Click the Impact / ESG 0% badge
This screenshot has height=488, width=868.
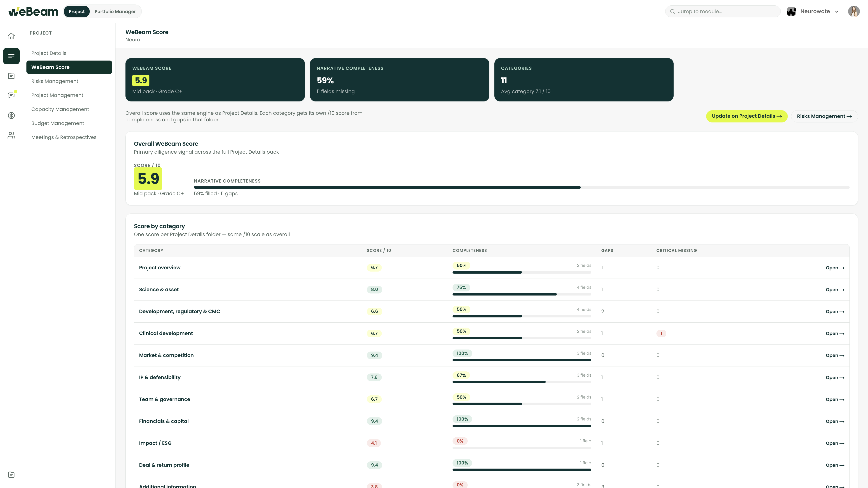tap(460, 441)
